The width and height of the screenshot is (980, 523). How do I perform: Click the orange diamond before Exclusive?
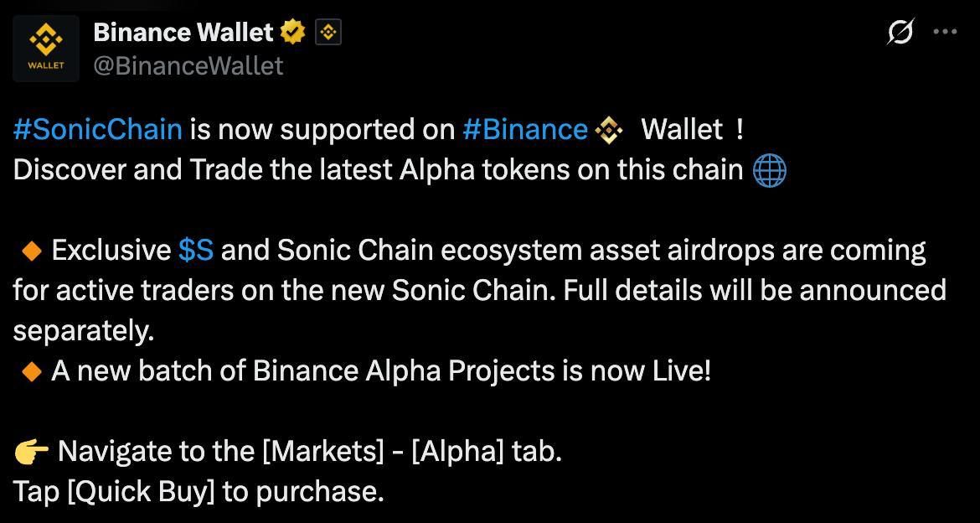coord(31,251)
